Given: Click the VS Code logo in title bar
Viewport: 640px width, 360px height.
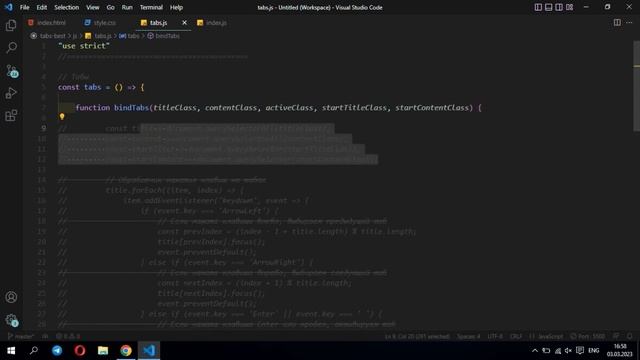Looking at the screenshot, I should coord(9,7).
